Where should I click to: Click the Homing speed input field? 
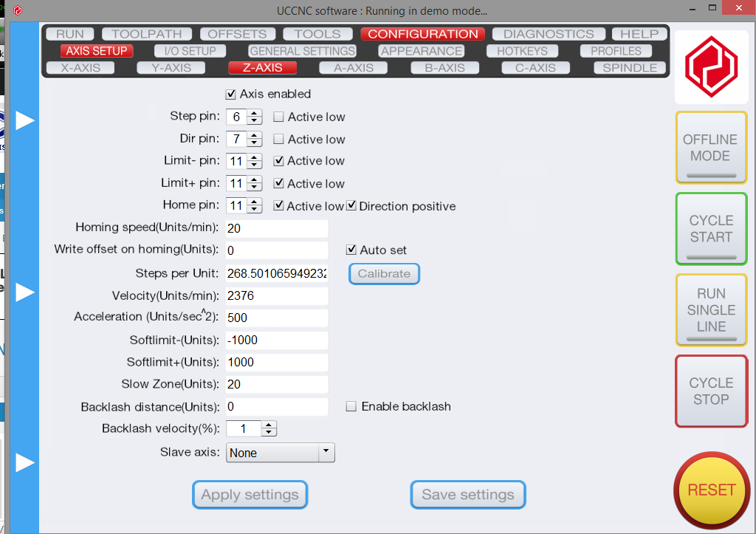pos(276,228)
